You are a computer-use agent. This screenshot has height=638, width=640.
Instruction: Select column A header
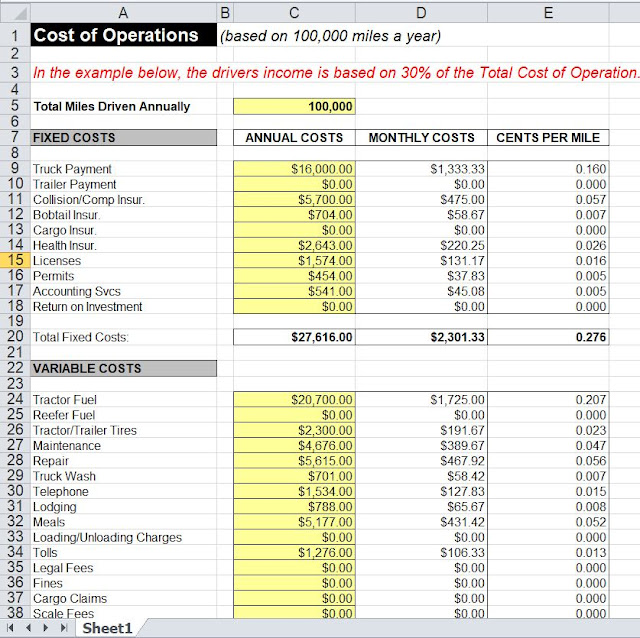123,13
